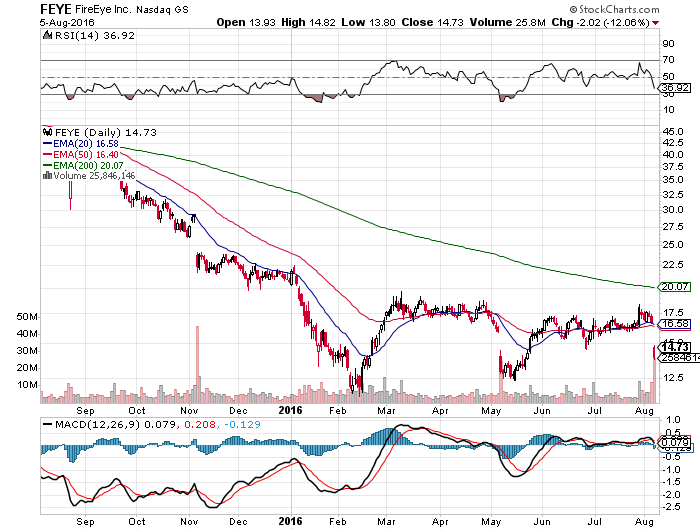The height and width of the screenshot is (530, 700).
Task: Click the FireEye Inc. company name
Action: (103, 9)
